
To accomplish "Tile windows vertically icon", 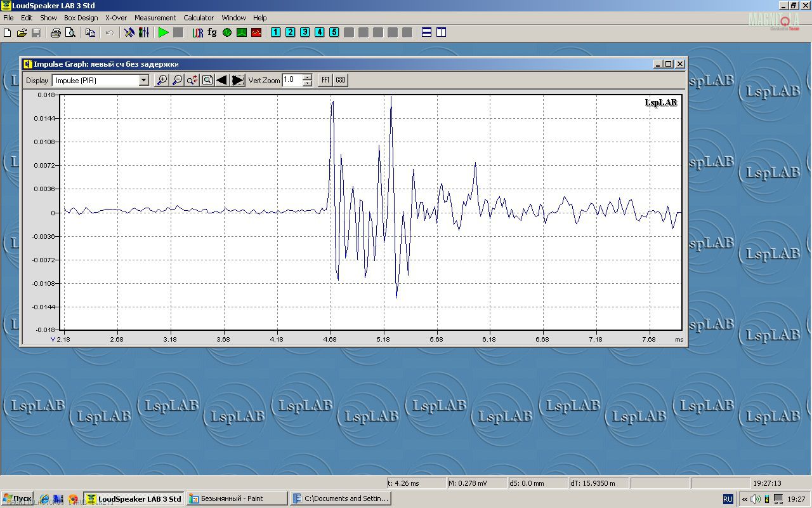I will (441, 32).
